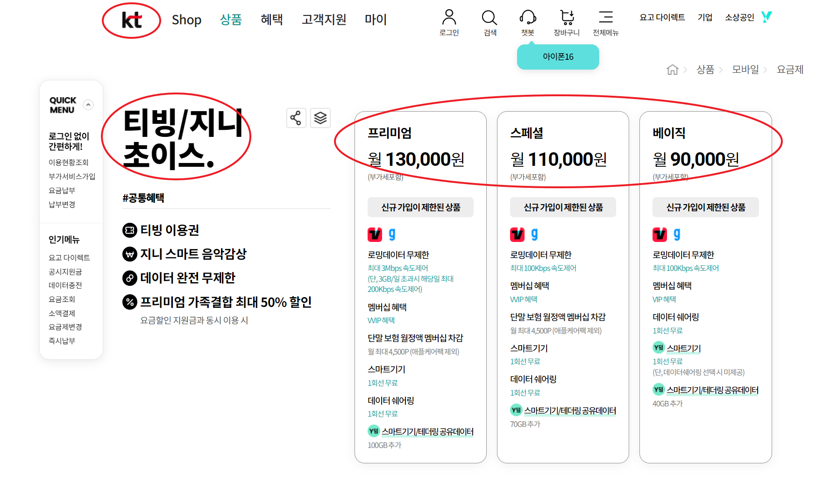Open 데이터충전 in 인기메뉴
This screenshot has height=504, width=816.
click(x=65, y=285)
